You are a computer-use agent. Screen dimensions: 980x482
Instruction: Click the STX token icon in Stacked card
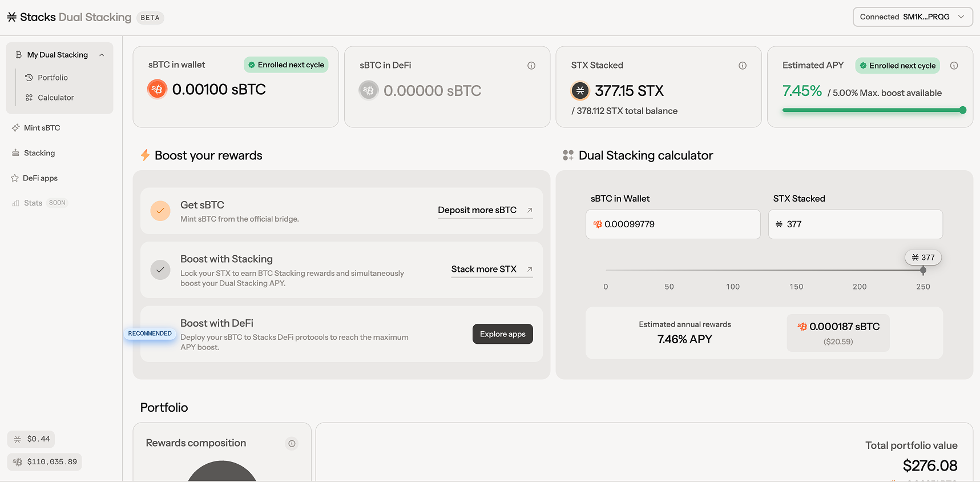(580, 91)
